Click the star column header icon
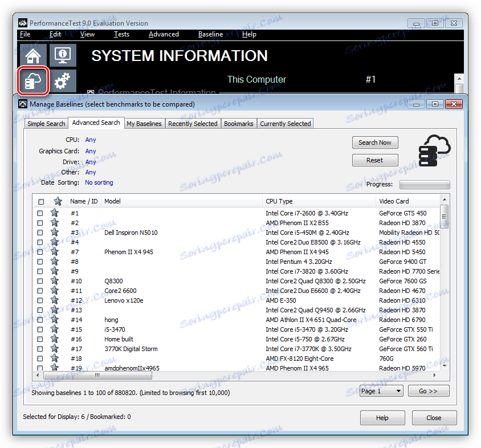This screenshot has height=448, width=481. click(x=58, y=201)
